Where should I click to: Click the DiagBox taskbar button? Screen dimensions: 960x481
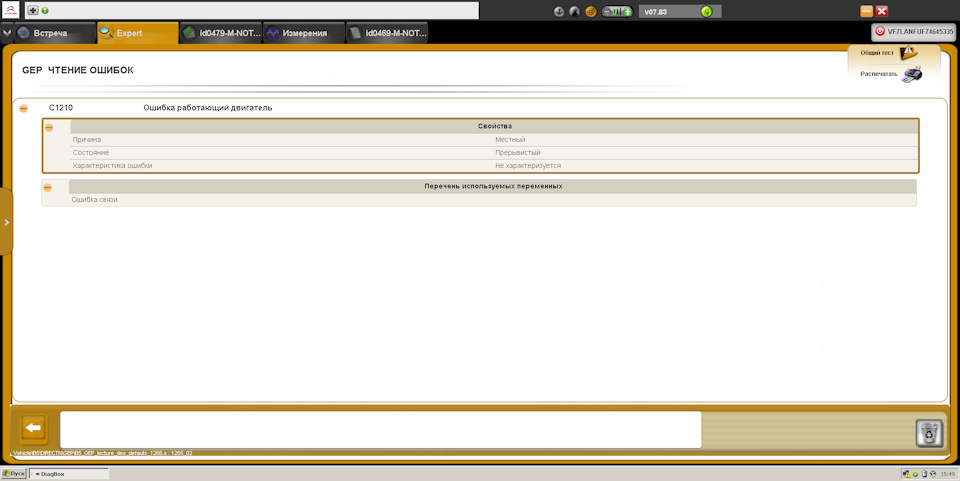[x=69, y=474]
